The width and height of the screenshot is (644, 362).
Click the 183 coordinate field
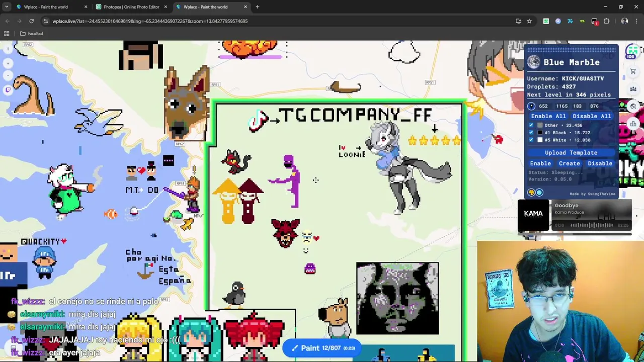click(x=577, y=106)
